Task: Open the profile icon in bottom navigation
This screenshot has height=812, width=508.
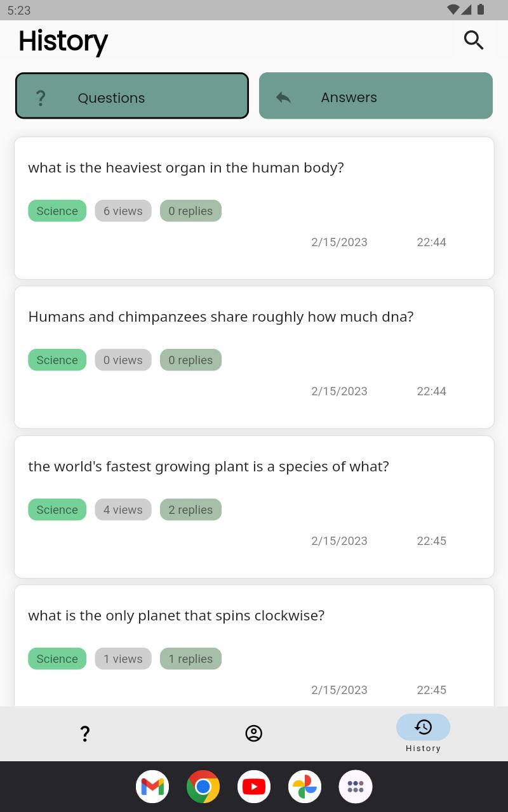Action: [253, 733]
